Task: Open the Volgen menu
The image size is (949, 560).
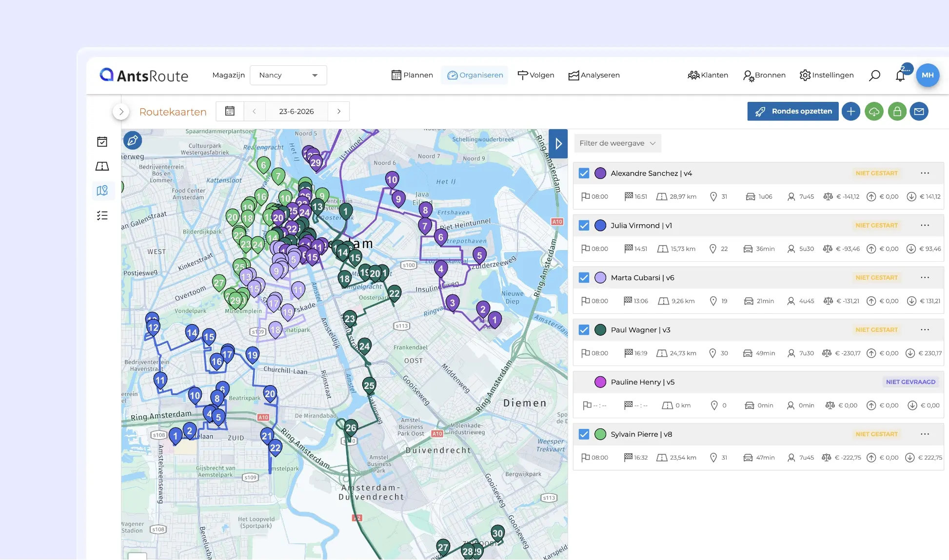Action: click(x=535, y=75)
